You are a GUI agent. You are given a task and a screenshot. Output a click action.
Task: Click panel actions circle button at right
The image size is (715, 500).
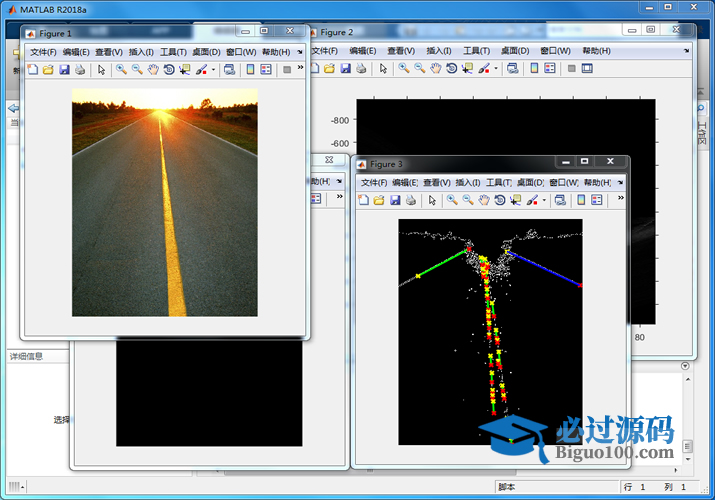click(x=684, y=366)
